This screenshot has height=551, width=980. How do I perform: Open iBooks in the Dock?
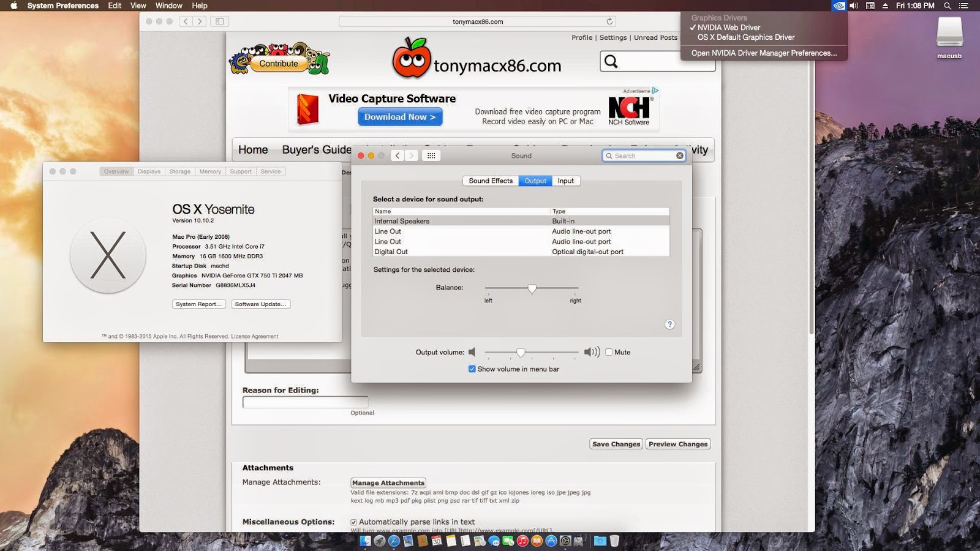click(x=537, y=541)
